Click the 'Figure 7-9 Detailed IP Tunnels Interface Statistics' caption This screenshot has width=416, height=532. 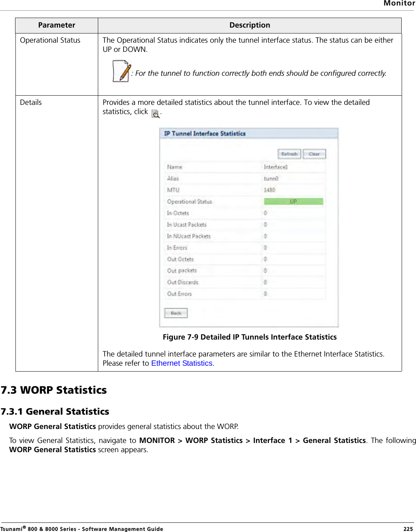250,337
